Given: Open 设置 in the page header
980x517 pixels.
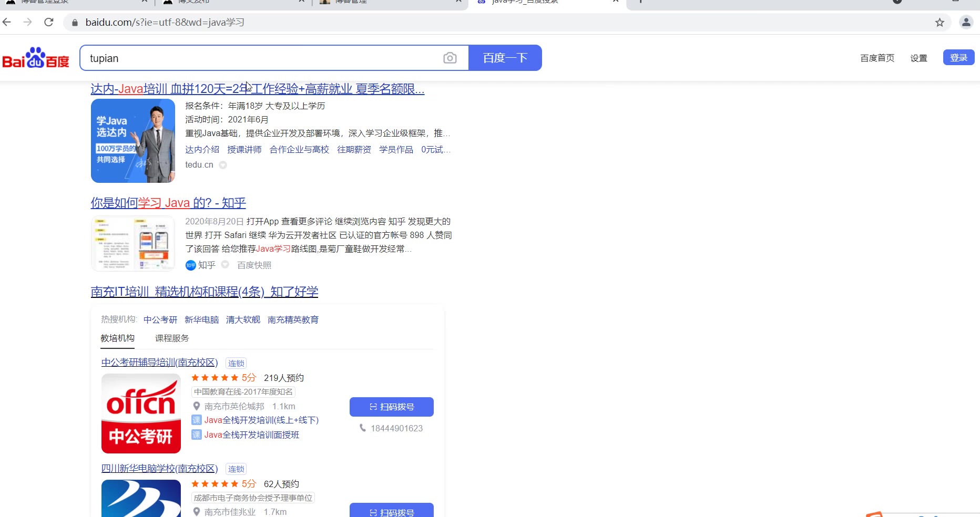Looking at the screenshot, I should pos(919,58).
